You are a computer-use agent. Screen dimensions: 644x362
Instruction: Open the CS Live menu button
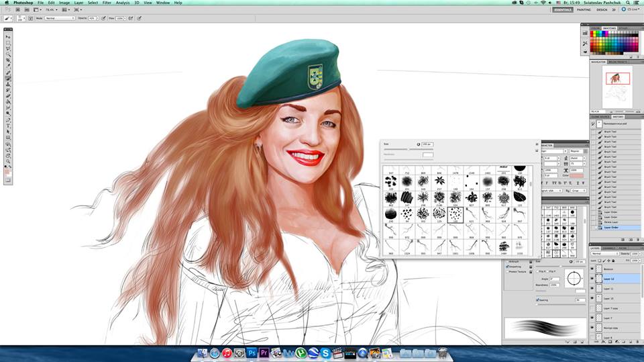click(x=631, y=9)
